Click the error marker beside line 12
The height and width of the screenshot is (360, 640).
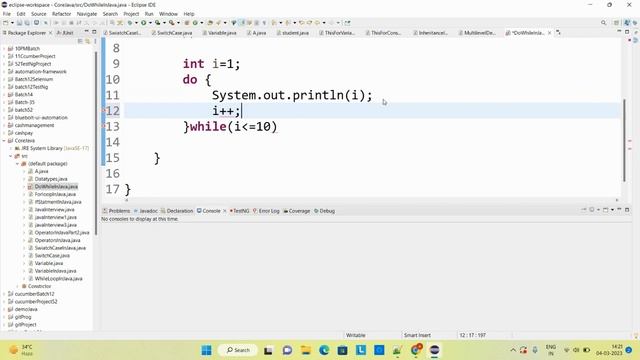(x=104, y=111)
